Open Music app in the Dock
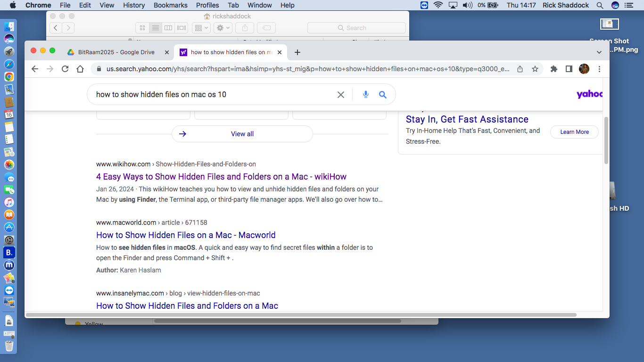 click(x=9, y=202)
